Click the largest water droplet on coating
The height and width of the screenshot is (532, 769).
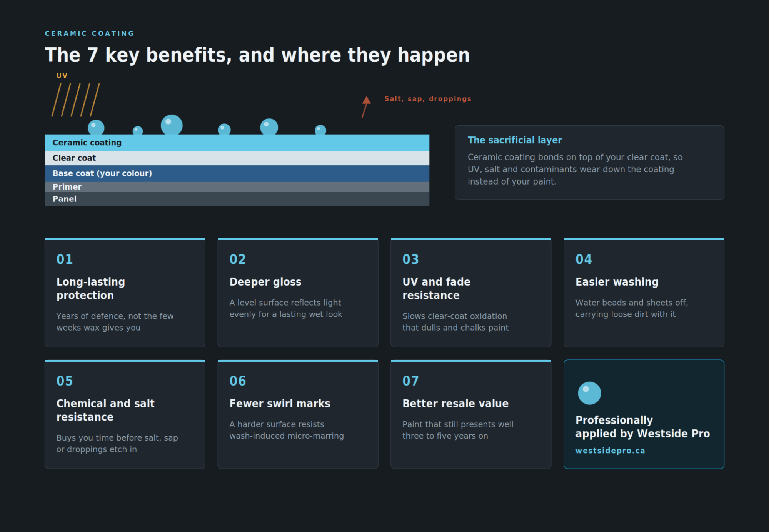[172, 125]
